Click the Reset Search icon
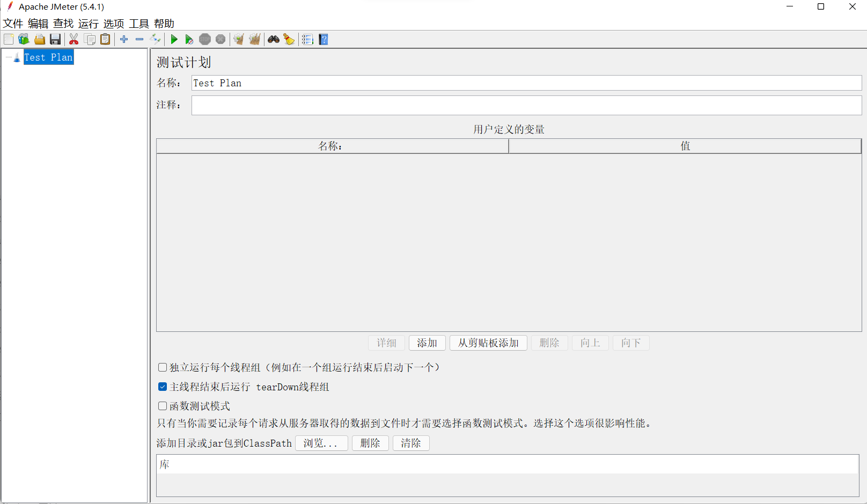The image size is (867, 504). click(x=289, y=39)
